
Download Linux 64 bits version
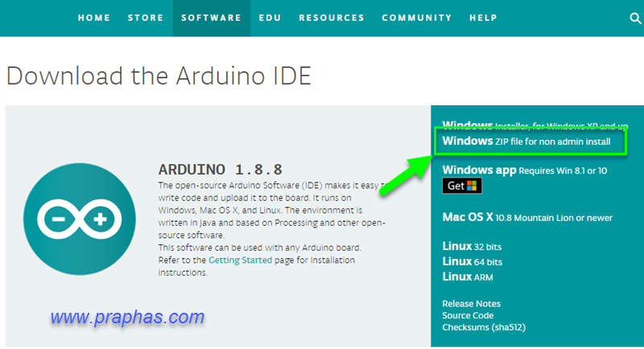tap(473, 261)
